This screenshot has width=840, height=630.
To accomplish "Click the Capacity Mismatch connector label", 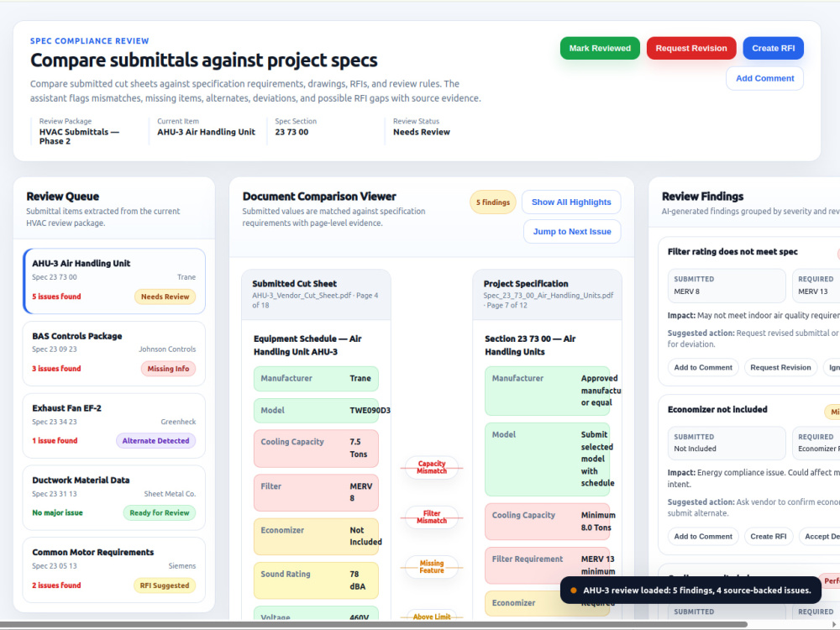I will 432,467.
